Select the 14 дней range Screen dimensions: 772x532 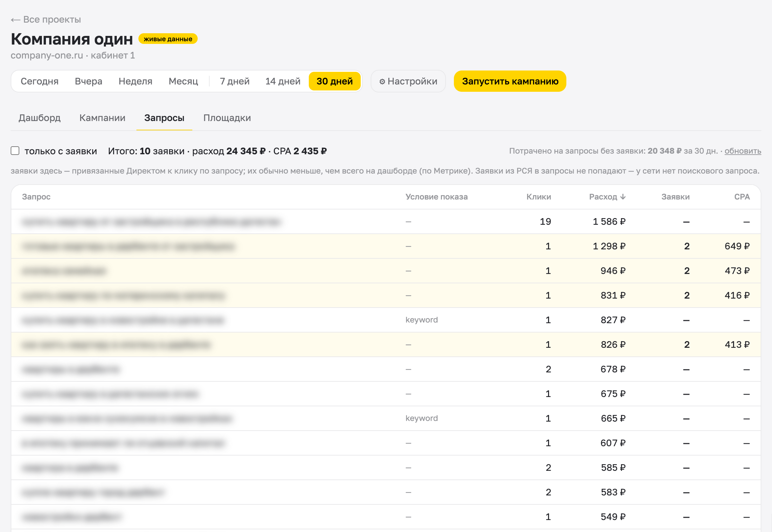[283, 81]
